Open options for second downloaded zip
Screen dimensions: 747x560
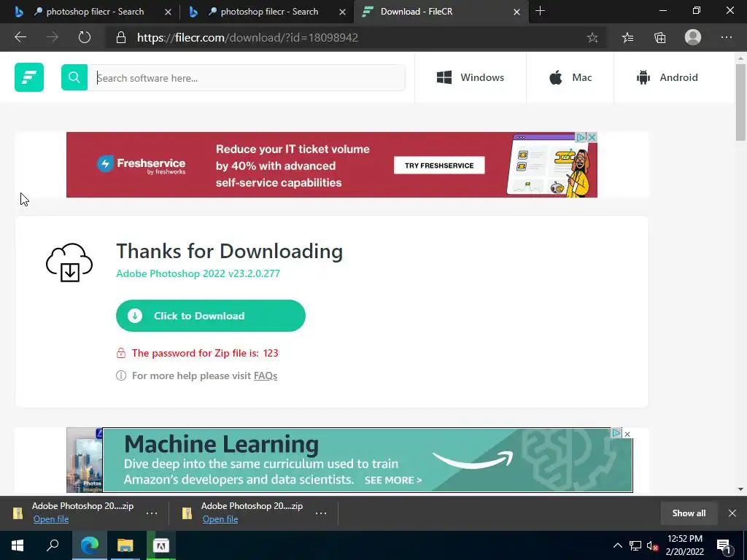pos(321,513)
